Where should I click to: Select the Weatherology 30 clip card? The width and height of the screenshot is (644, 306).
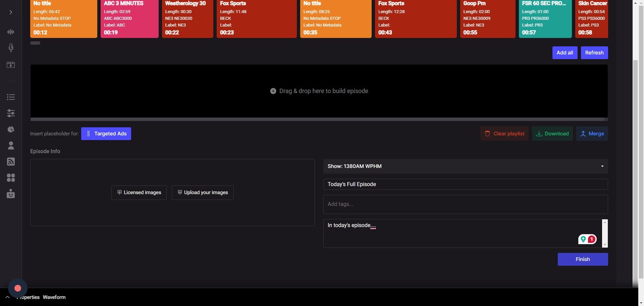pos(187,18)
